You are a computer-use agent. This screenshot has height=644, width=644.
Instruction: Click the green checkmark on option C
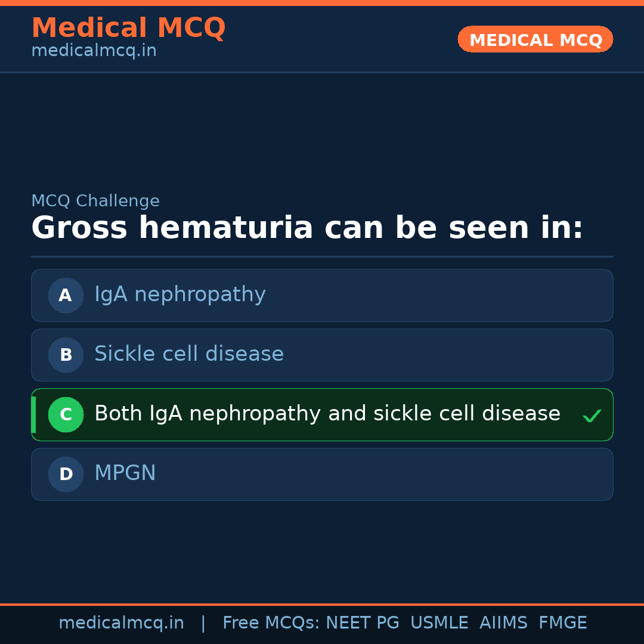pyautogui.click(x=592, y=416)
